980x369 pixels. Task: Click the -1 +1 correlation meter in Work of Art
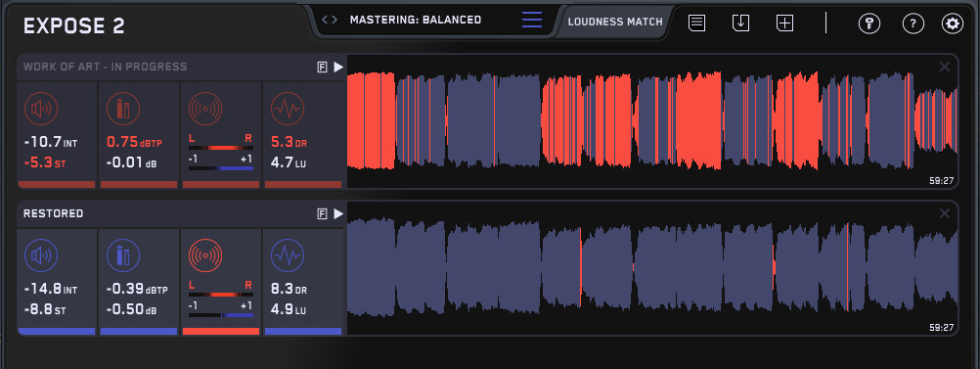pos(221,163)
